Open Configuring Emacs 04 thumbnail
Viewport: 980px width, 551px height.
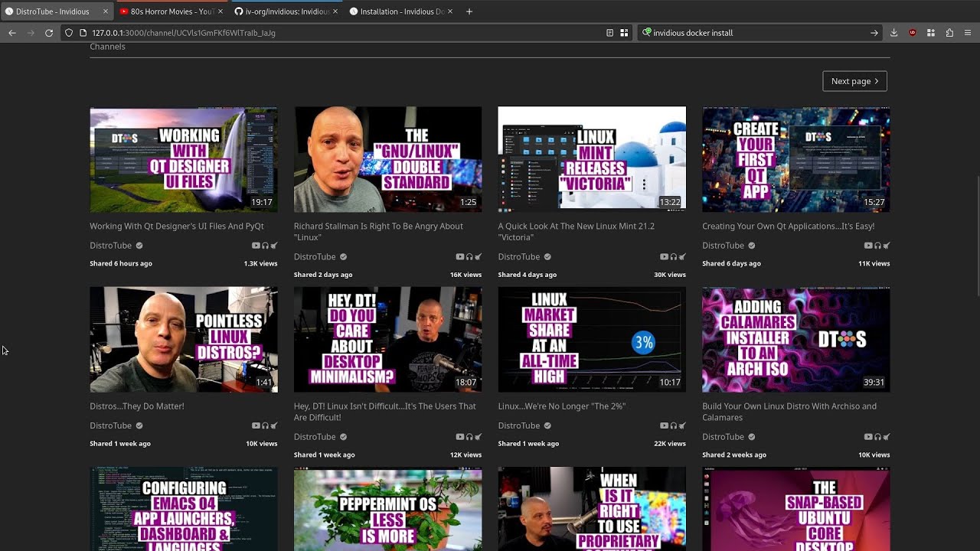(184, 509)
